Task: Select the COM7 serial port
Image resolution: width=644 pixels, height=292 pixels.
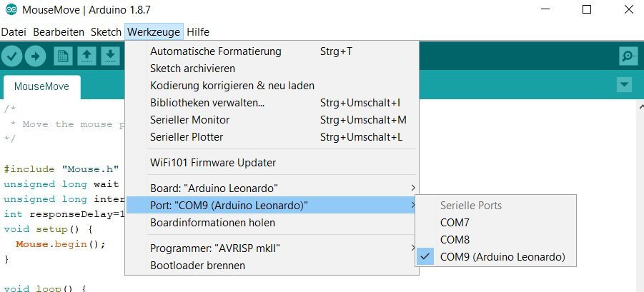Action: pos(455,223)
